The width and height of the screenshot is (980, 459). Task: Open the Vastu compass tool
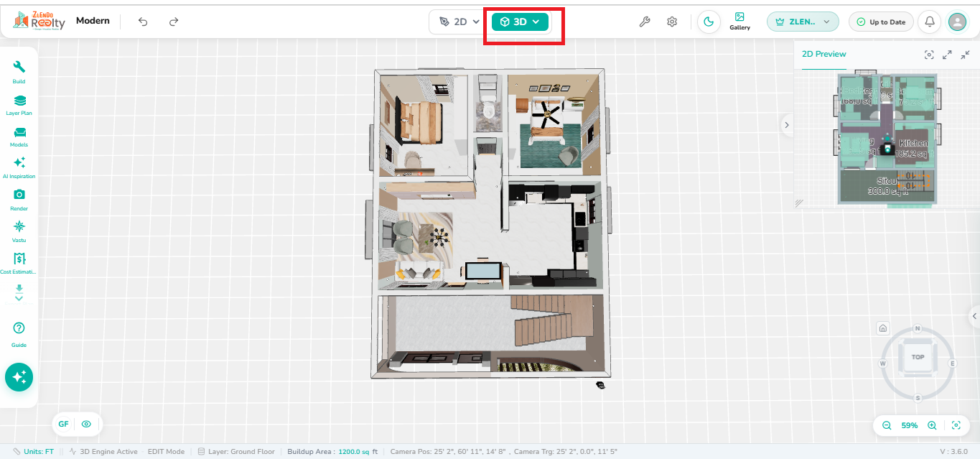pyautogui.click(x=19, y=231)
